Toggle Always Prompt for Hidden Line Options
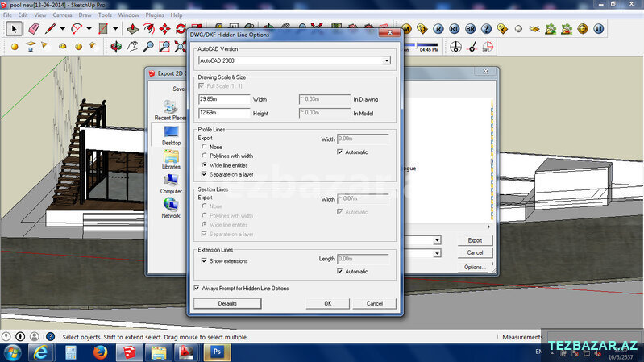 click(x=197, y=288)
